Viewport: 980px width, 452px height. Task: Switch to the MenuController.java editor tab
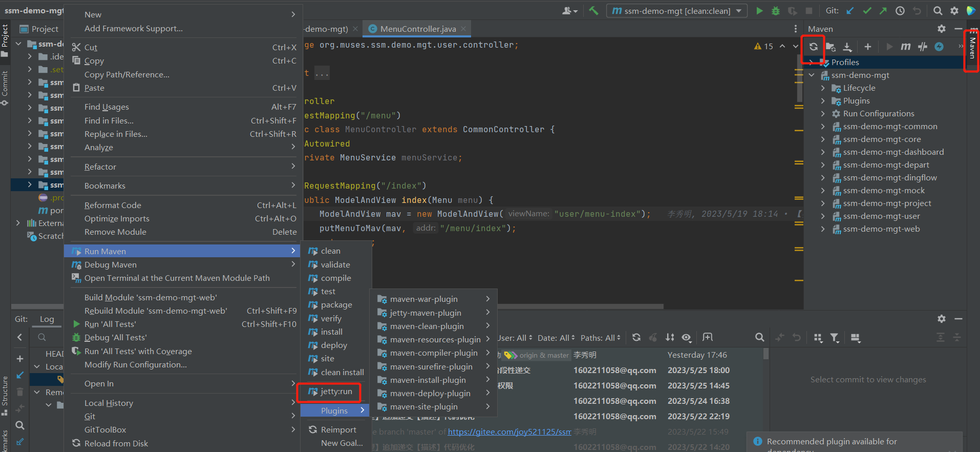[418, 29]
